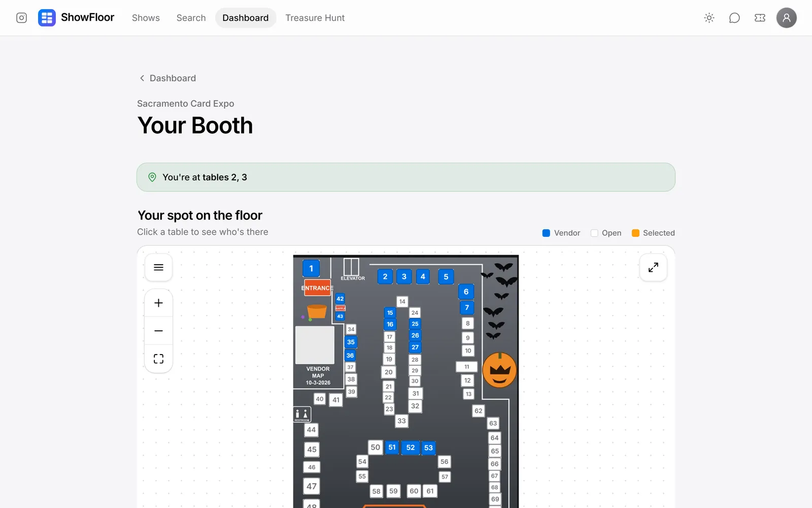Select vendor table 26 on map
Viewport: 812px width, 508px height.
415,335
